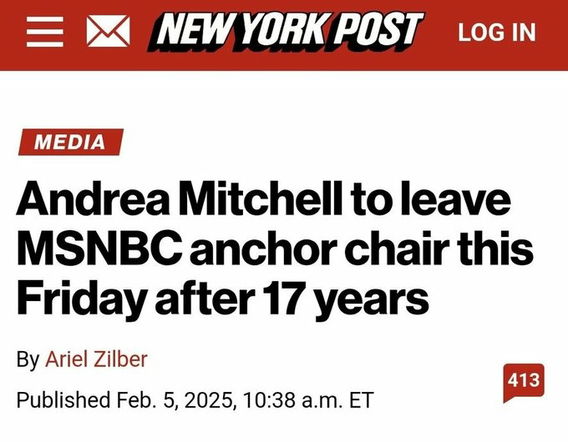Screen dimensions: 568x442
Task: View comments via the red 413 badge
Action: [x=523, y=383]
